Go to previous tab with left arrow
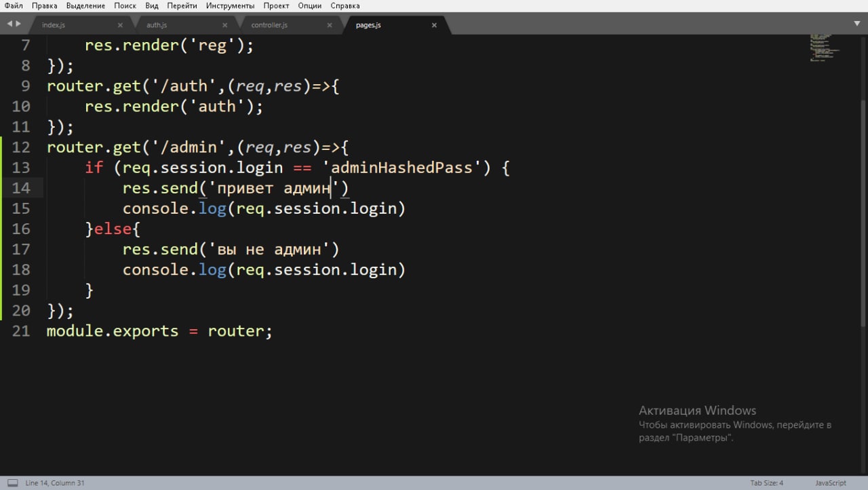This screenshot has height=490, width=868. [9, 24]
